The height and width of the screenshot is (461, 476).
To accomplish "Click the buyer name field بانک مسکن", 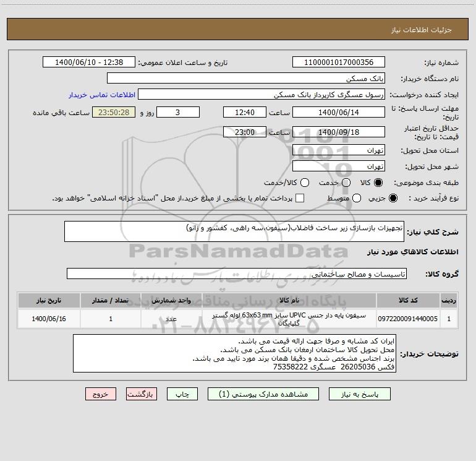I will point(246,78).
